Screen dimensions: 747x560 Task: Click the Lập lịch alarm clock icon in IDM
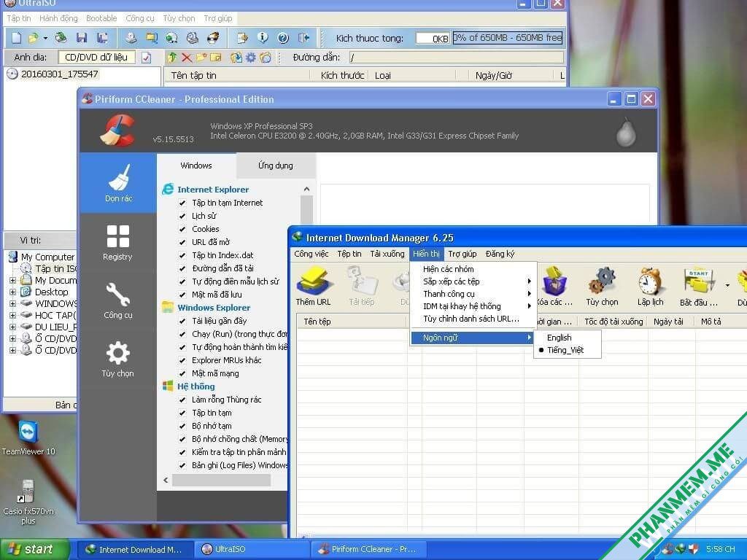(x=650, y=286)
